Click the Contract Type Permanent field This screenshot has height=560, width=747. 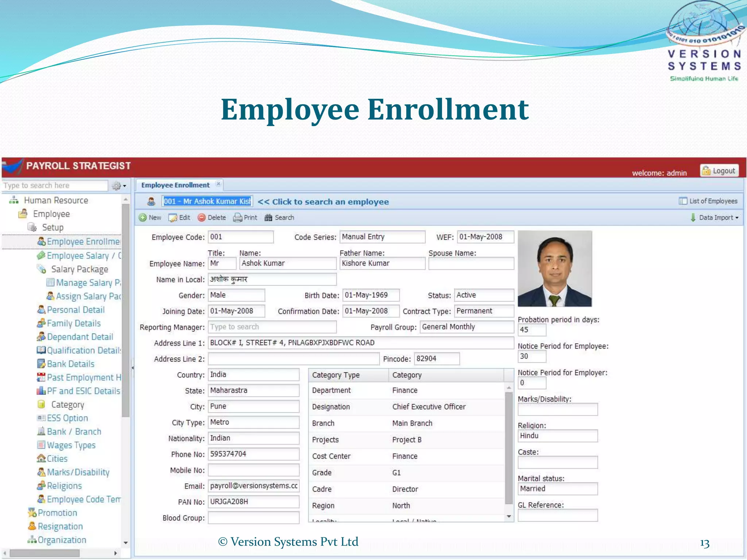tap(484, 311)
